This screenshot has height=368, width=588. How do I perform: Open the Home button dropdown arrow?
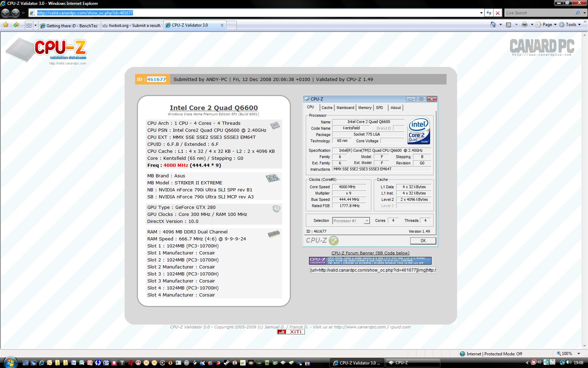pos(500,25)
